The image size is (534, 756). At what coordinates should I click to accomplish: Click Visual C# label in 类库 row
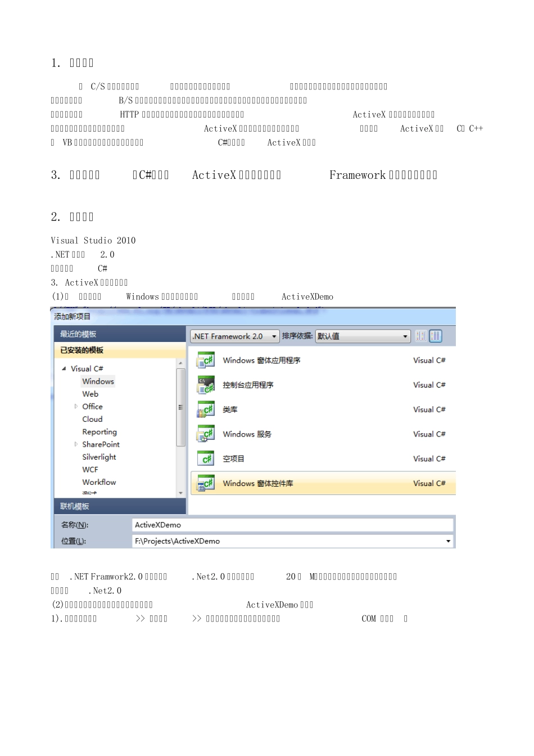(x=429, y=409)
